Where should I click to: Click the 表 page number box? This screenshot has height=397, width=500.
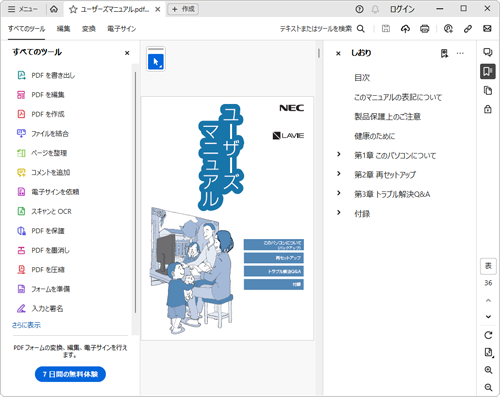click(x=488, y=266)
